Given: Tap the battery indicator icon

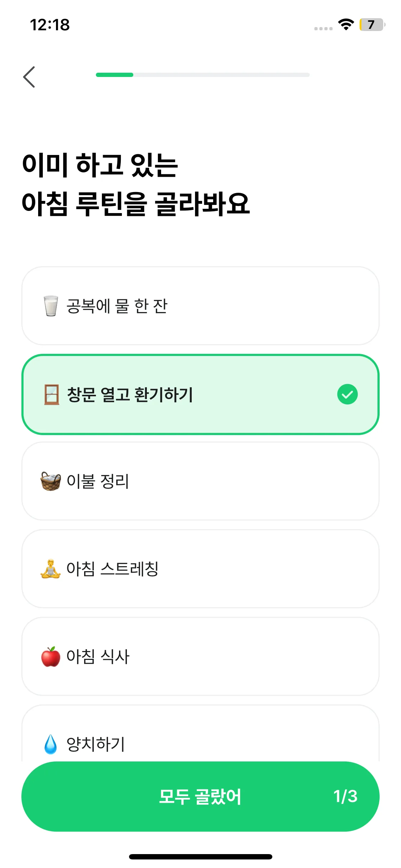Looking at the screenshot, I should pos(372,25).
